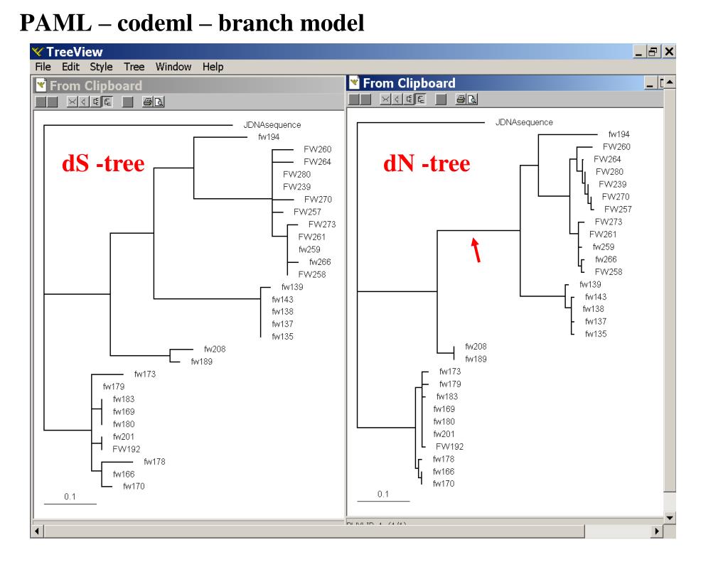Select fw139 leaf in dS-tree
Viewport: 728px width, 562px height.
click(292, 287)
